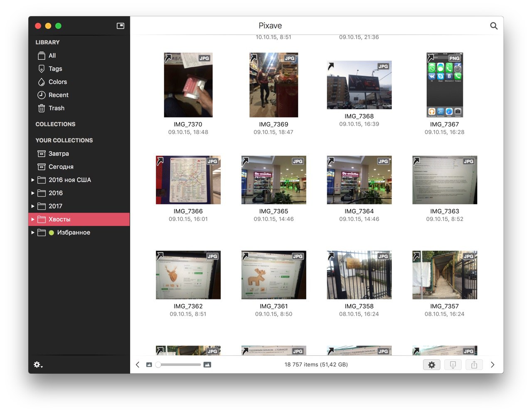This screenshot has height=414, width=532.
Task: Click small thumbnail size icon
Action: [149, 365]
